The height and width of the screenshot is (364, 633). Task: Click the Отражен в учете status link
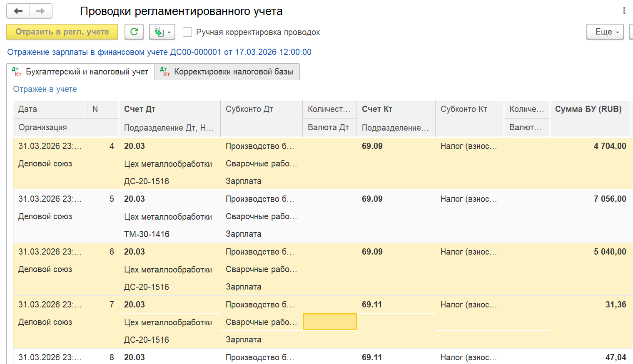pyautogui.click(x=45, y=89)
